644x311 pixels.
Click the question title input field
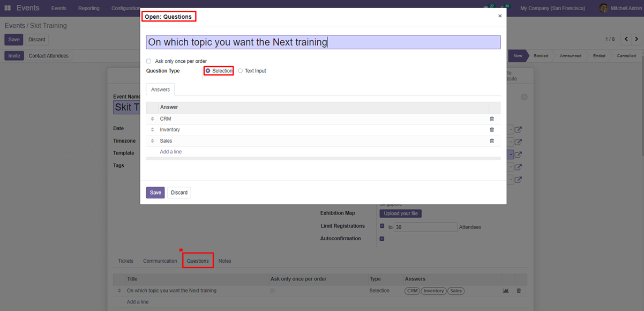click(323, 42)
